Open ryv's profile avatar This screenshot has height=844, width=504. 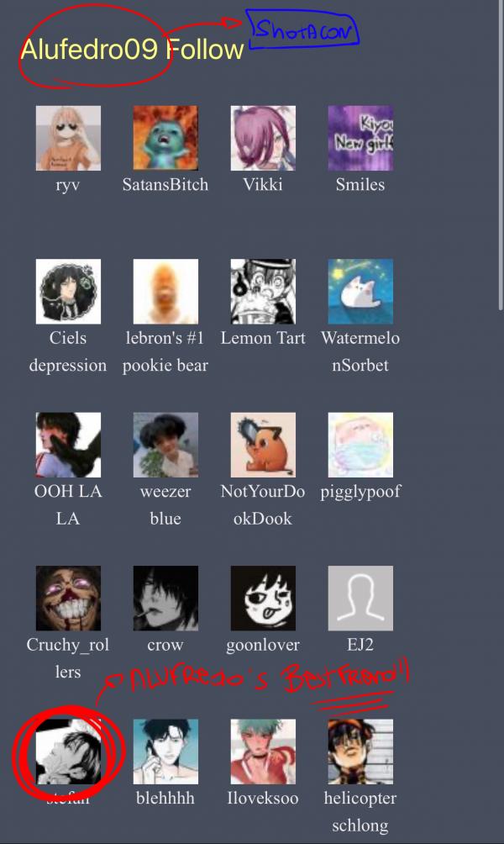click(68, 139)
